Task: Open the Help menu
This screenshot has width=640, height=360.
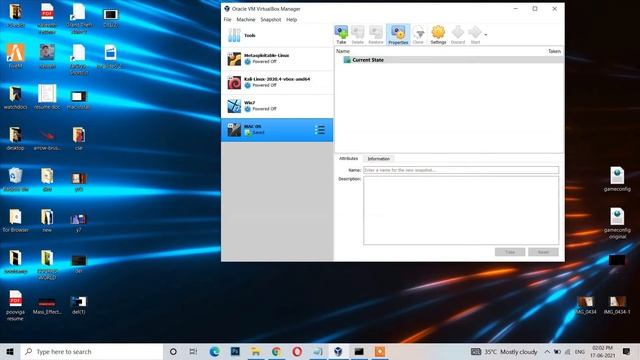Action: [x=291, y=20]
